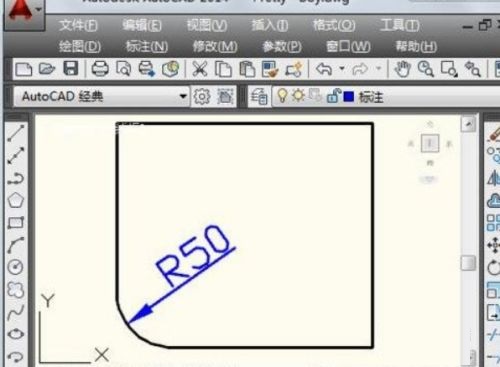Open the Undo history dropdown arrow

click(342, 69)
